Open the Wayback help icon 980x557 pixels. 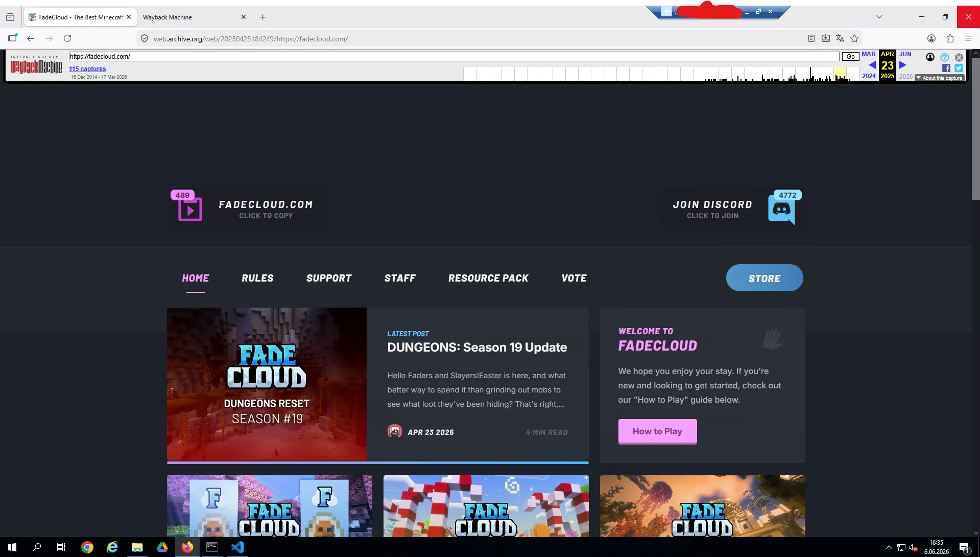(945, 57)
